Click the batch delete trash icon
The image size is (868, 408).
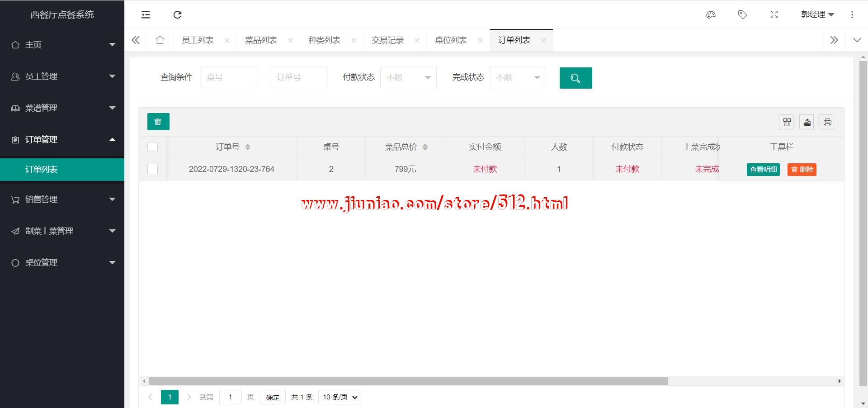point(158,122)
